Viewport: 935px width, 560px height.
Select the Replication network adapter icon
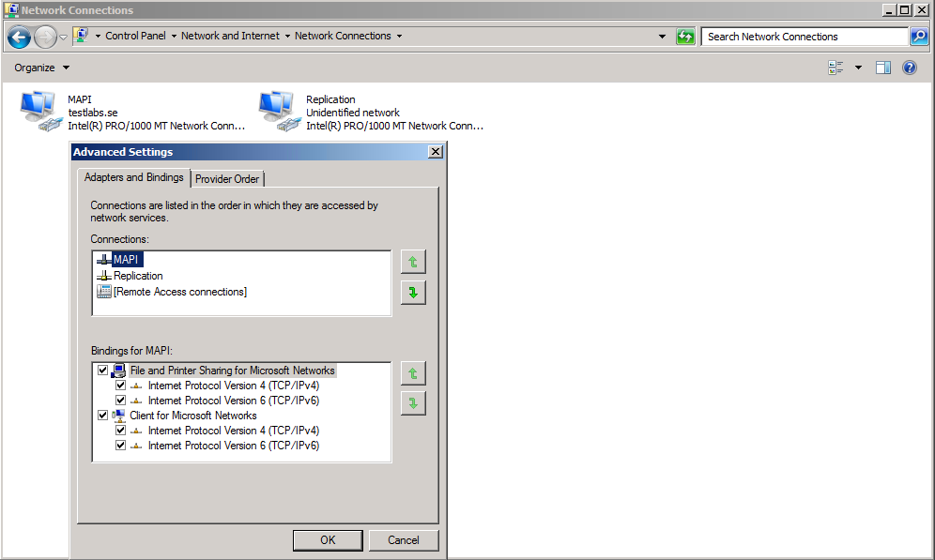(279, 112)
